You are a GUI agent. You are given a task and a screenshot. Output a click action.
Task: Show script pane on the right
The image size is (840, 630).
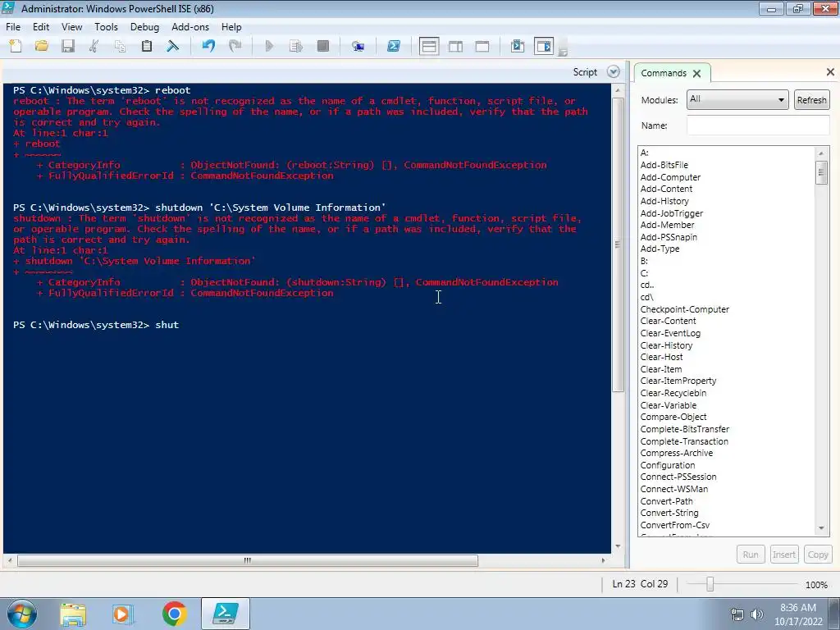point(456,46)
